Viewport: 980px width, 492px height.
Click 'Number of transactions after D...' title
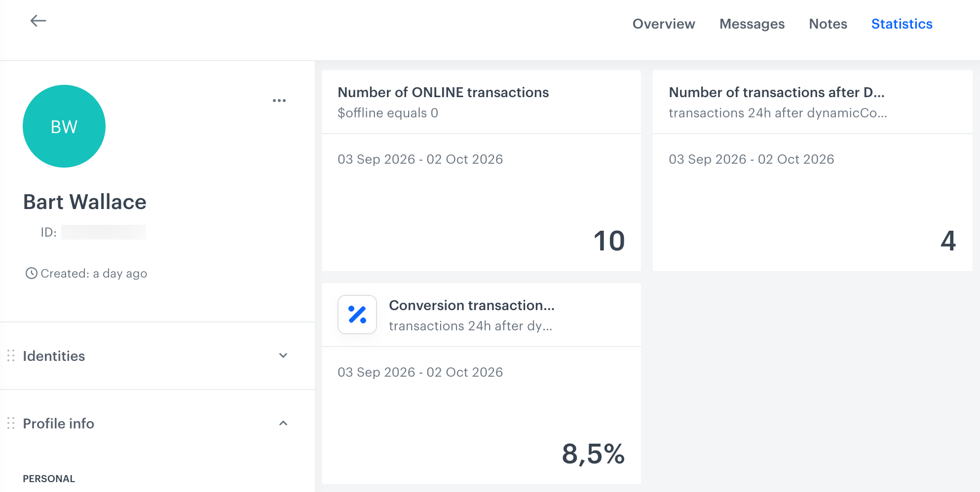pos(777,92)
